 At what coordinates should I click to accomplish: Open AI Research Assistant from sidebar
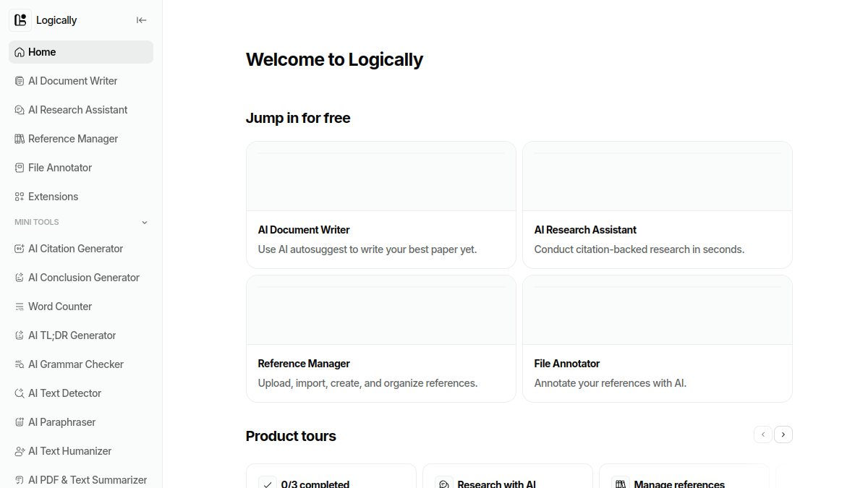(81, 110)
